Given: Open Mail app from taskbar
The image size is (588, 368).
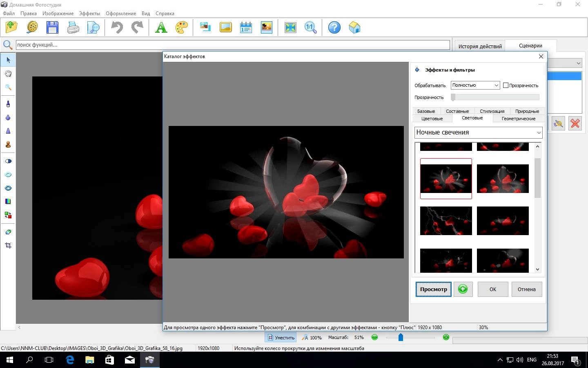Looking at the screenshot, I should click(x=129, y=360).
